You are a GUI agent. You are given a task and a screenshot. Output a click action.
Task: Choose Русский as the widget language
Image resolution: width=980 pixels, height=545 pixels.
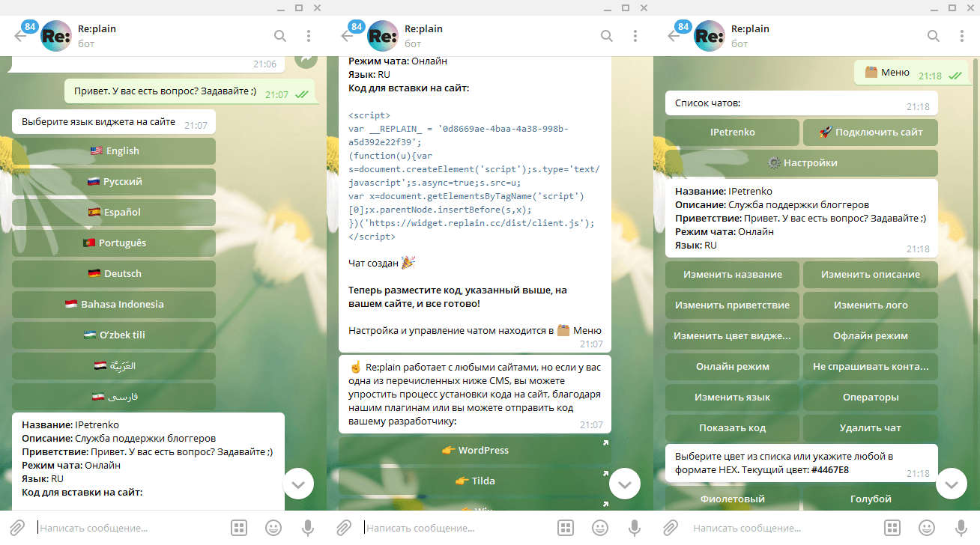click(114, 181)
